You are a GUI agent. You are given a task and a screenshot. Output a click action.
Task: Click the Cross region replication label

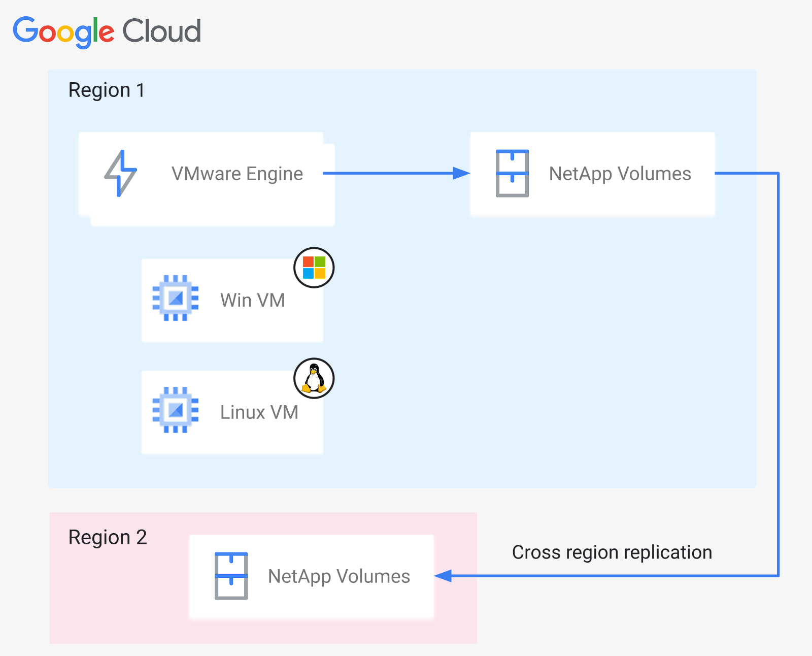(612, 552)
